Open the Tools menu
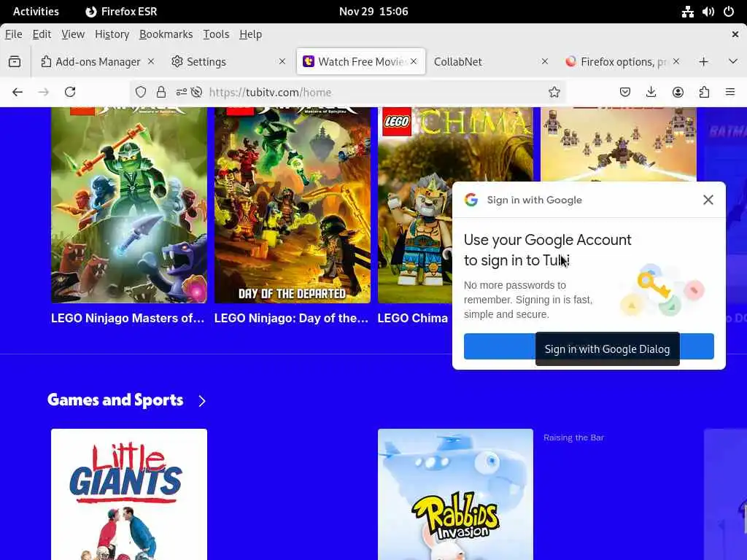Screen dimensions: 747x560 coord(216,34)
